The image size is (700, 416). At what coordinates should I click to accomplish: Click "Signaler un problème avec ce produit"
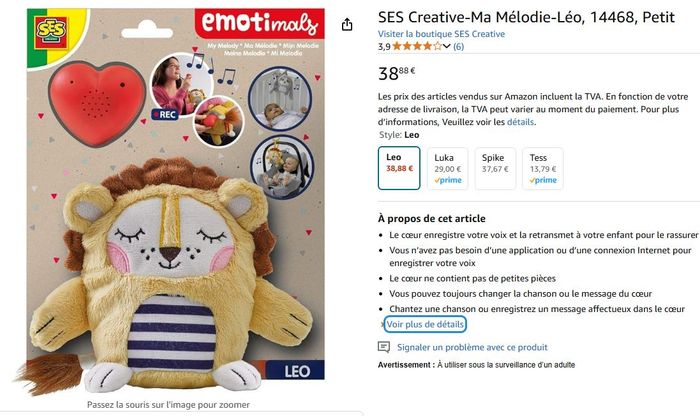(x=472, y=347)
